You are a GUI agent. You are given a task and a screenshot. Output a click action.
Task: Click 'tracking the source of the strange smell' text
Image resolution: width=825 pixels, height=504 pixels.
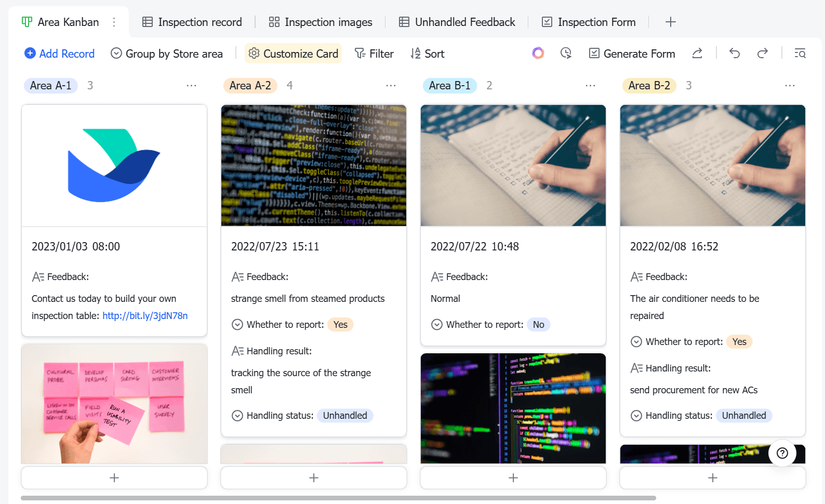[x=301, y=381]
